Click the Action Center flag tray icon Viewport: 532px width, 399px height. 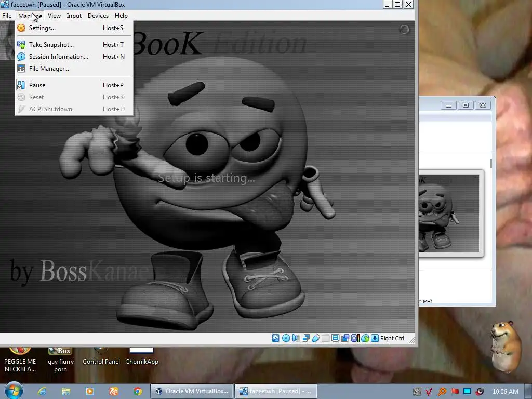click(455, 392)
